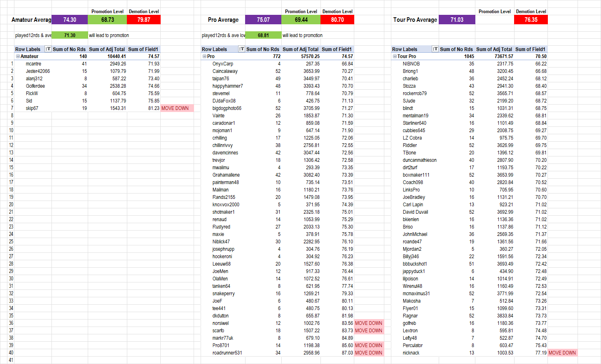Select the purple Amateur Average 74.30 cell
The width and height of the screenshot is (601, 364).
click(70, 20)
